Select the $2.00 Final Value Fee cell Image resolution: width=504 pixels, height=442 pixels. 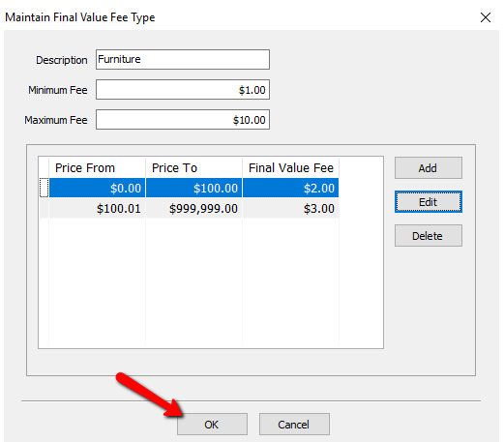290,188
